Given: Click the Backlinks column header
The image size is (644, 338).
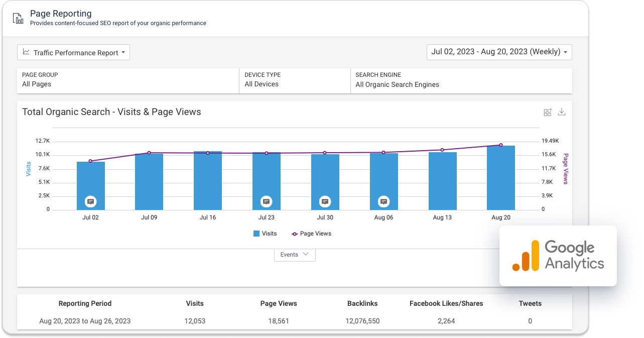Looking at the screenshot, I should click(x=362, y=303).
